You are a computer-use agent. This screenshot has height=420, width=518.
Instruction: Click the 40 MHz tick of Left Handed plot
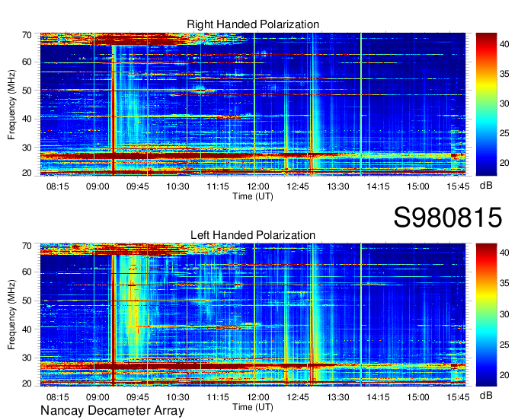click(x=27, y=329)
